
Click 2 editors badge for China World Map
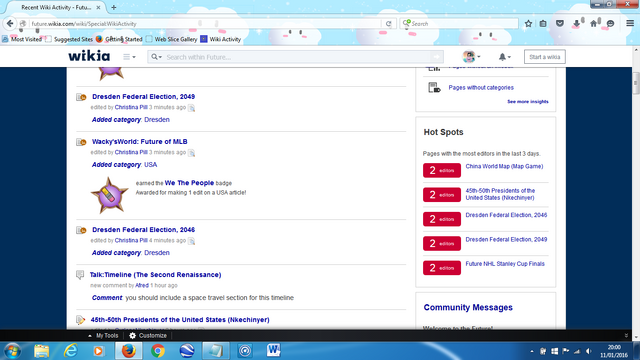pyautogui.click(x=442, y=170)
